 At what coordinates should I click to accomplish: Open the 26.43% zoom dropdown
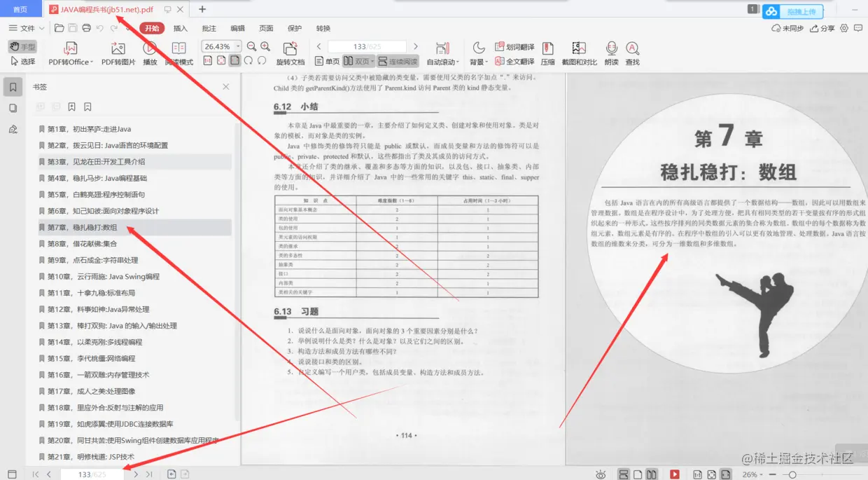pos(238,46)
